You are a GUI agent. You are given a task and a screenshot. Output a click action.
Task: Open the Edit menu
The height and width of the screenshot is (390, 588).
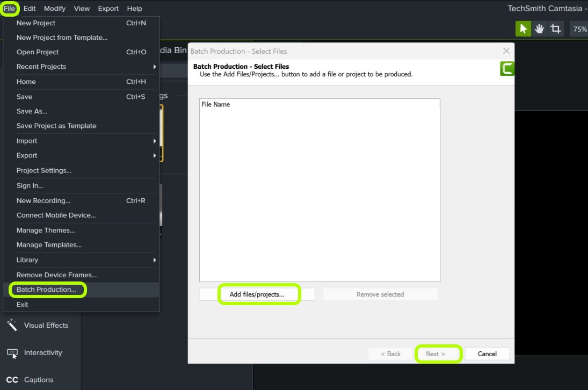pyautogui.click(x=30, y=9)
